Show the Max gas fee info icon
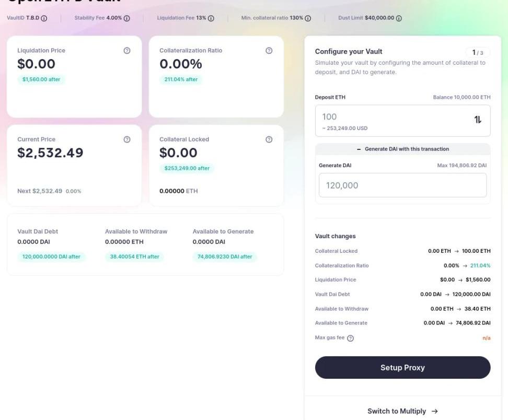Image resolution: width=508 pixels, height=420 pixels. click(351, 338)
